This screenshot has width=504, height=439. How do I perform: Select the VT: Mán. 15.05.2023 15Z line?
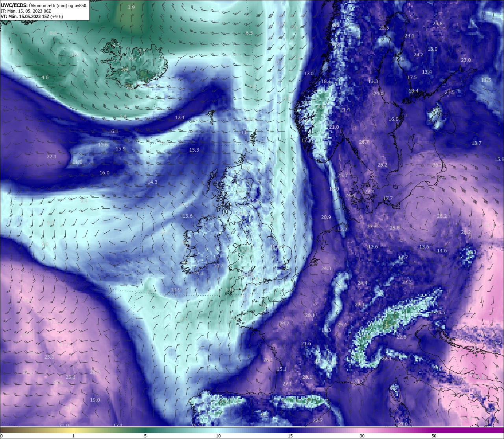[32, 17]
